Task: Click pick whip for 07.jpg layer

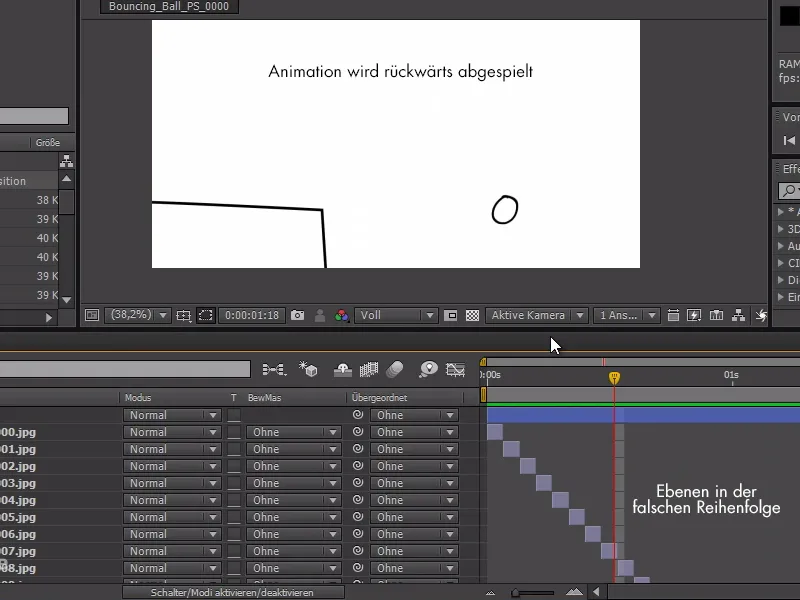Action: point(358,551)
